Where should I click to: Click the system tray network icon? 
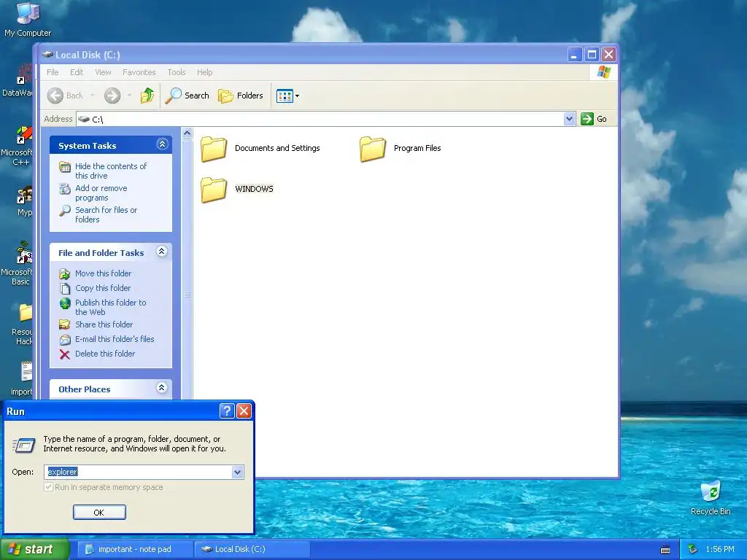[x=693, y=550]
